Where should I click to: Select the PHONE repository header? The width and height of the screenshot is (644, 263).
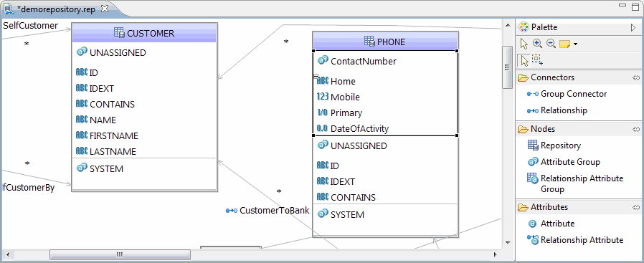tap(385, 41)
